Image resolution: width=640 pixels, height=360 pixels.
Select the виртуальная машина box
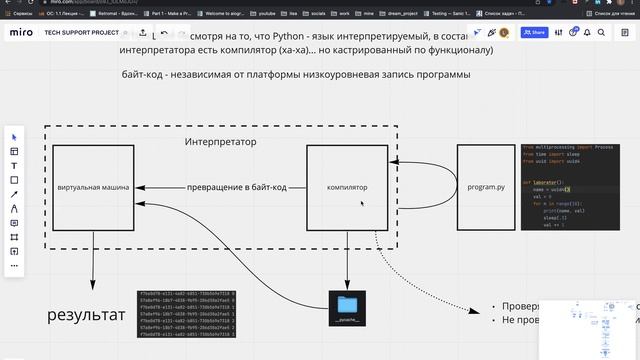coord(93,188)
